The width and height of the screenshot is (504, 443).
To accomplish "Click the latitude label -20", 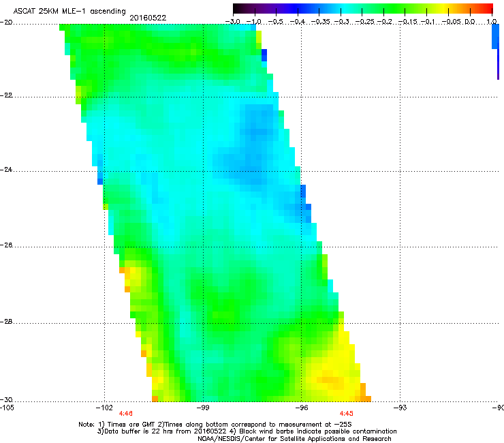I will pos(6,22).
